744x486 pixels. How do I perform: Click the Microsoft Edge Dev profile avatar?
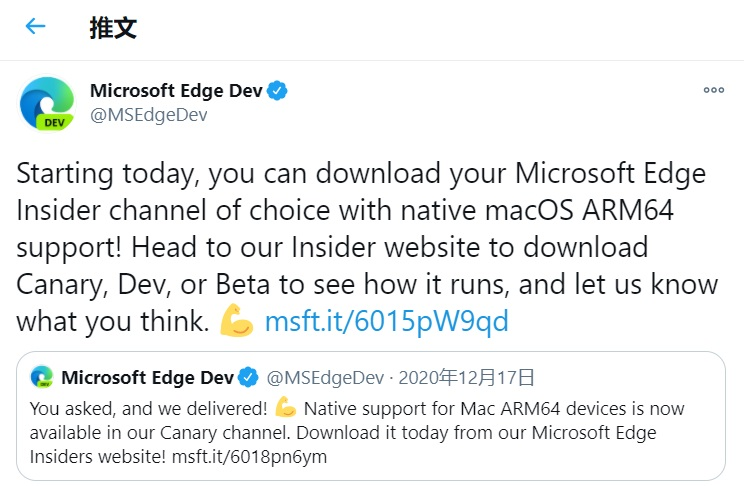[x=45, y=103]
